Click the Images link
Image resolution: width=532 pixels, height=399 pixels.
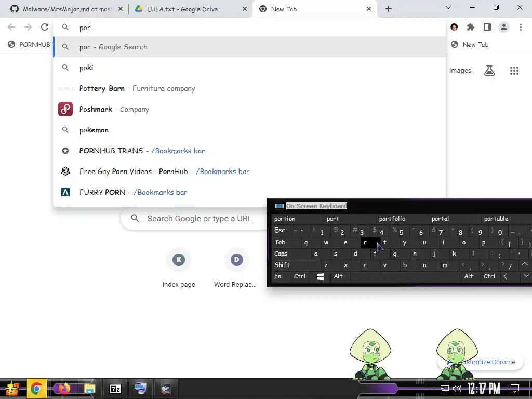(460, 70)
